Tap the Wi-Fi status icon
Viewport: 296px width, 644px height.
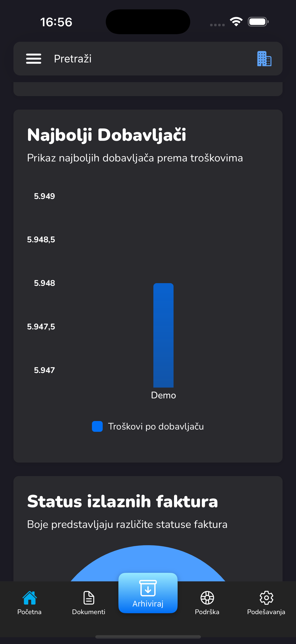(236, 22)
